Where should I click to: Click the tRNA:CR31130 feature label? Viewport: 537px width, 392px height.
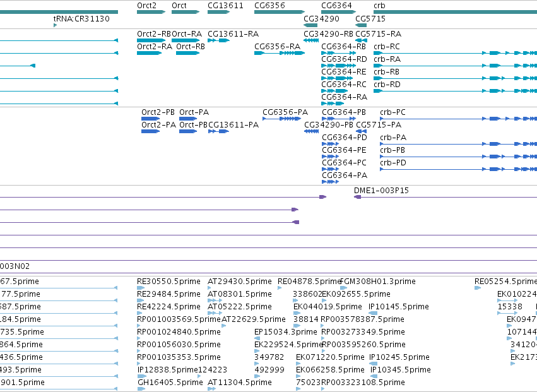[x=81, y=19]
